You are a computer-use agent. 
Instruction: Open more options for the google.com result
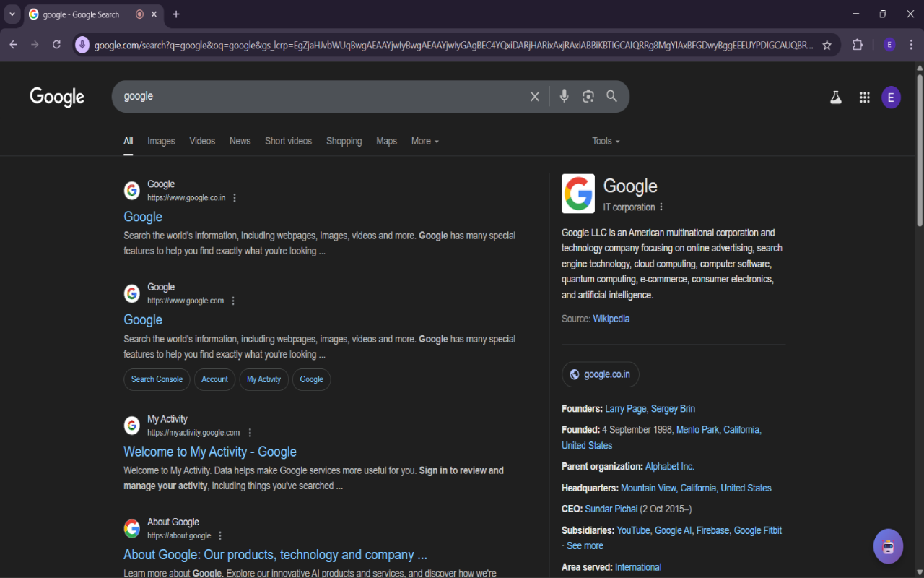coord(233,301)
